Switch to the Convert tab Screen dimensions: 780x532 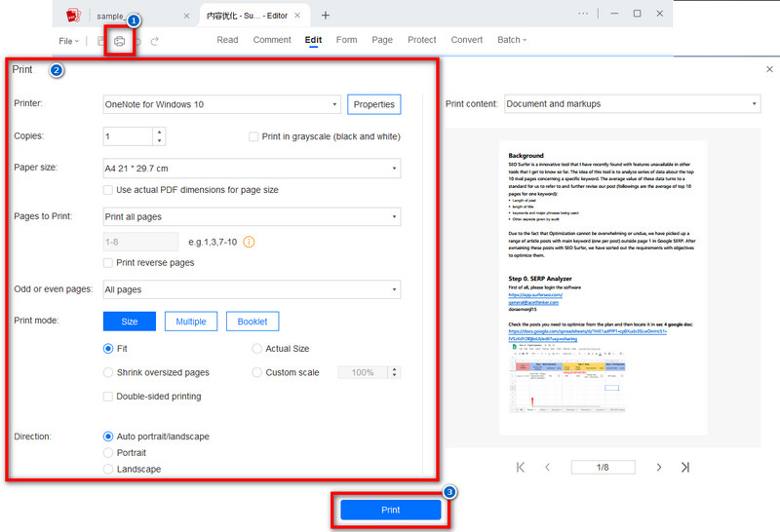[x=467, y=40]
